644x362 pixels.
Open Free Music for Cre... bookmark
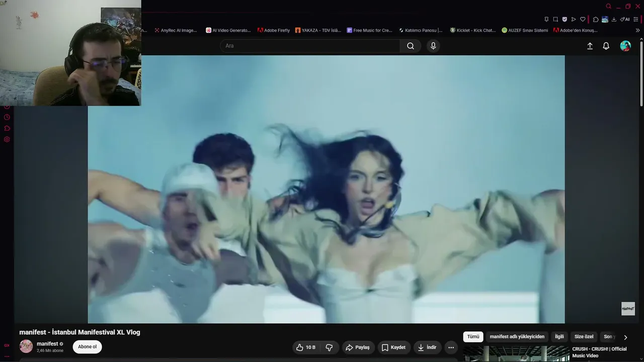(x=369, y=30)
